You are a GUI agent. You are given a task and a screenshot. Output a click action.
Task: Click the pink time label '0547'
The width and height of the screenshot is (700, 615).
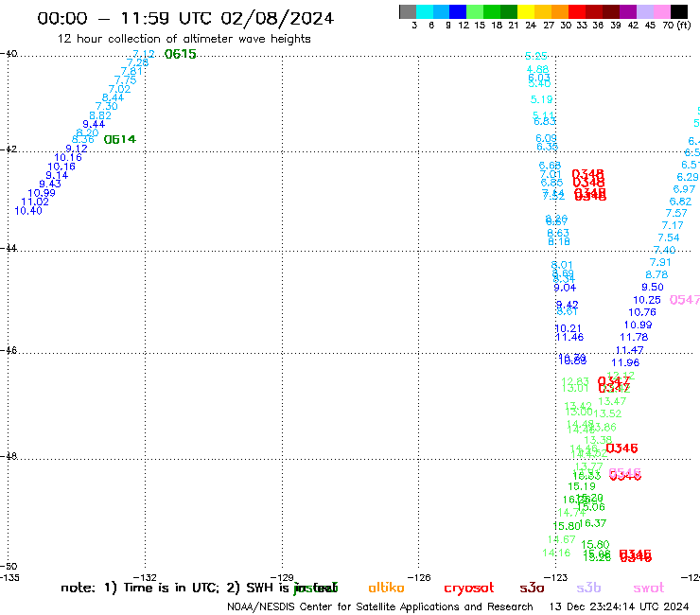point(685,300)
